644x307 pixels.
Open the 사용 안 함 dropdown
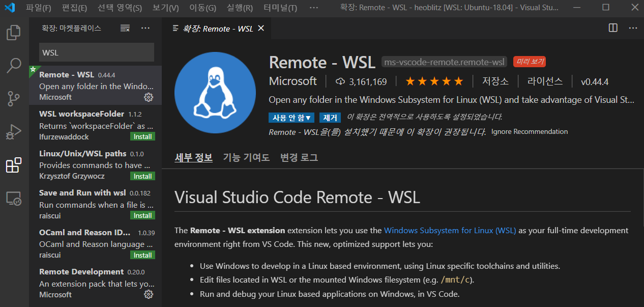[291, 118]
